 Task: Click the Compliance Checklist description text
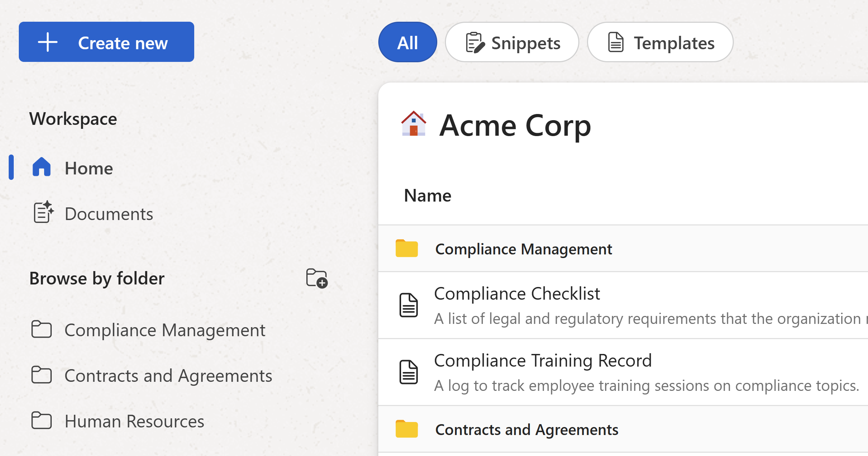coord(651,319)
